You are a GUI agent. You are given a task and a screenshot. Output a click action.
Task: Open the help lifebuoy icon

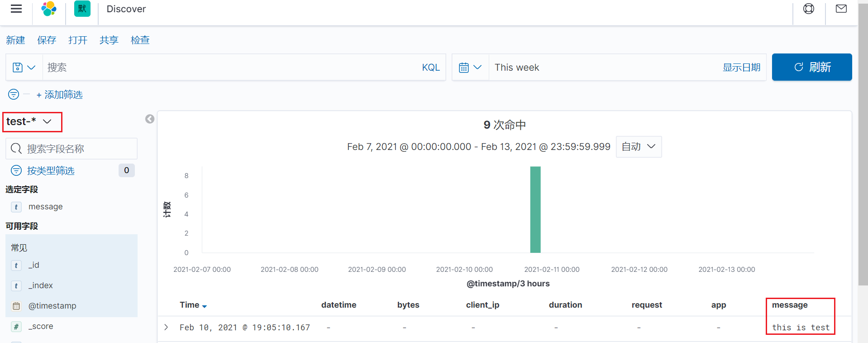pyautogui.click(x=809, y=9)
